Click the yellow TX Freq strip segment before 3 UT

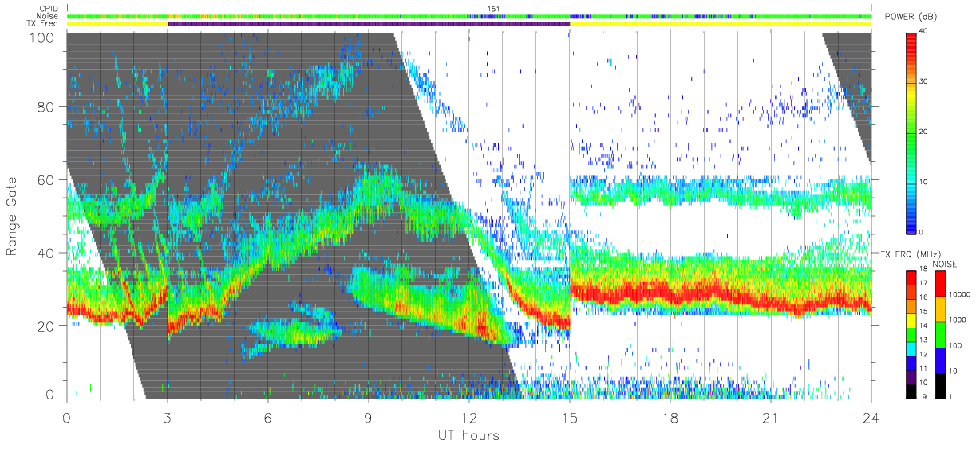tap(117, 24)
